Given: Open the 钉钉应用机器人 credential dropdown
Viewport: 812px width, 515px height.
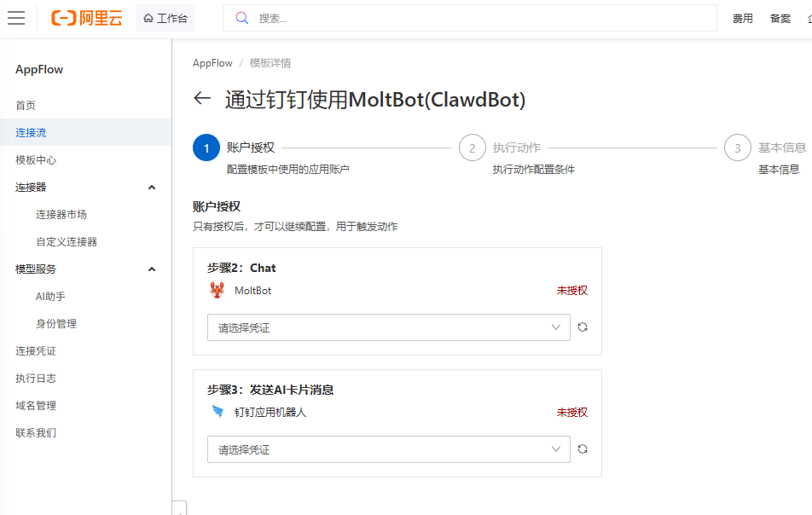Looking at the screenshot, I should (x=388, y=449).
